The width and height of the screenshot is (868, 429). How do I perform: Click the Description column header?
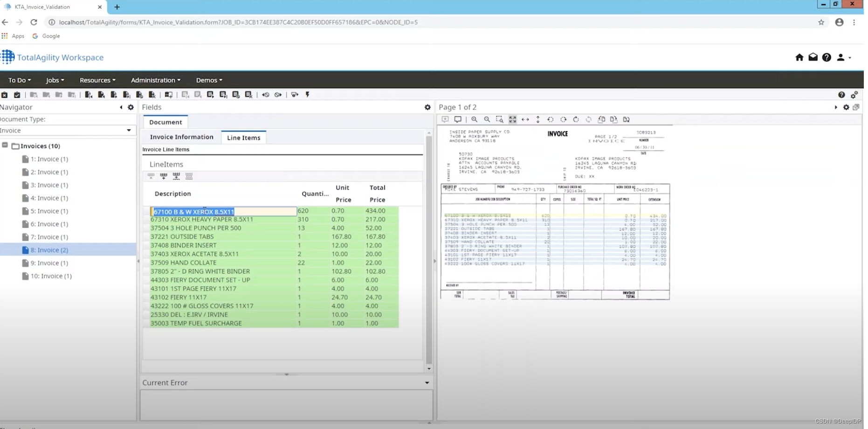[173, 194]
